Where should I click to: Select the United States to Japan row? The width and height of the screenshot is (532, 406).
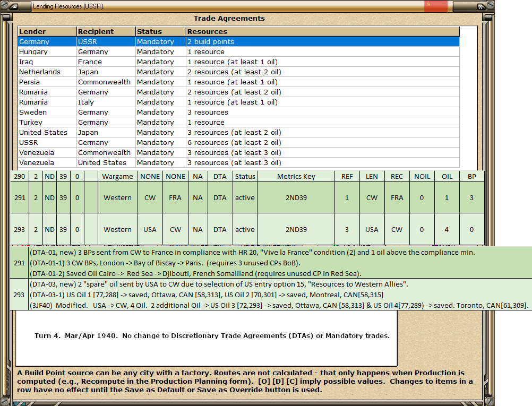238,133
